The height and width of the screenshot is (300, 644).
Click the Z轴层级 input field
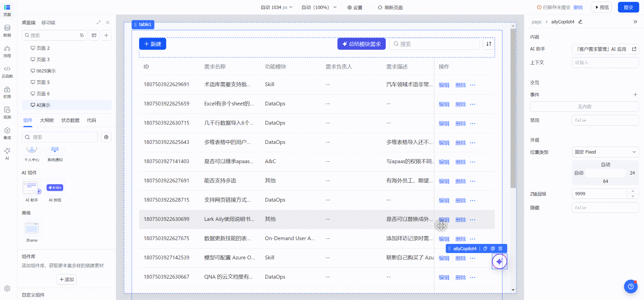pos(600,194)
